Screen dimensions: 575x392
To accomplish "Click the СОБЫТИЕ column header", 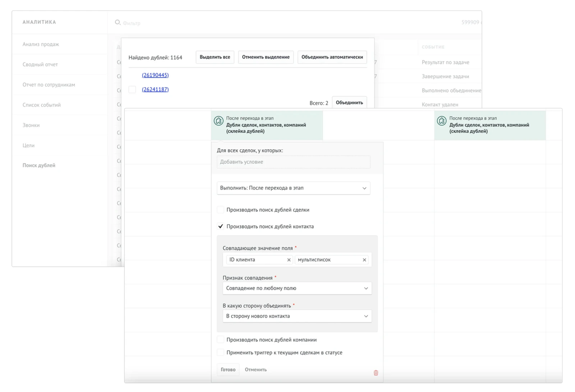I will tap(433, 47).
